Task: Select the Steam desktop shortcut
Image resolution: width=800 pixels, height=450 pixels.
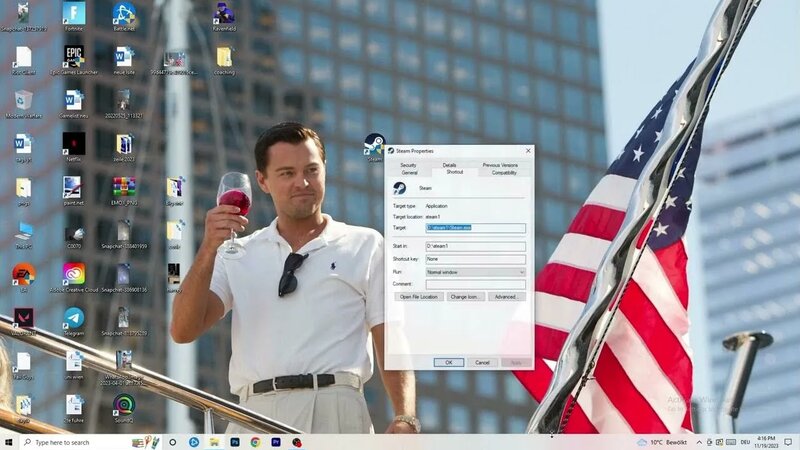Action: [374, 147]
